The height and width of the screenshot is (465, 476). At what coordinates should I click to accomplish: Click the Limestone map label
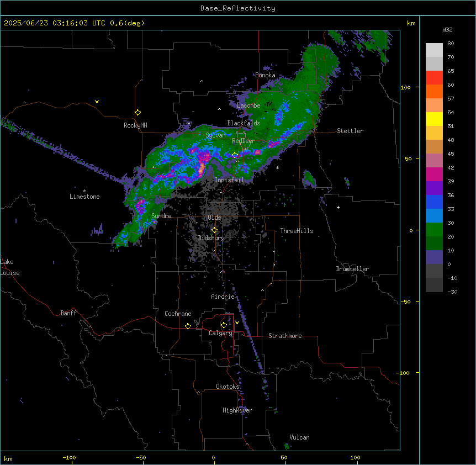tap(84, 197)
